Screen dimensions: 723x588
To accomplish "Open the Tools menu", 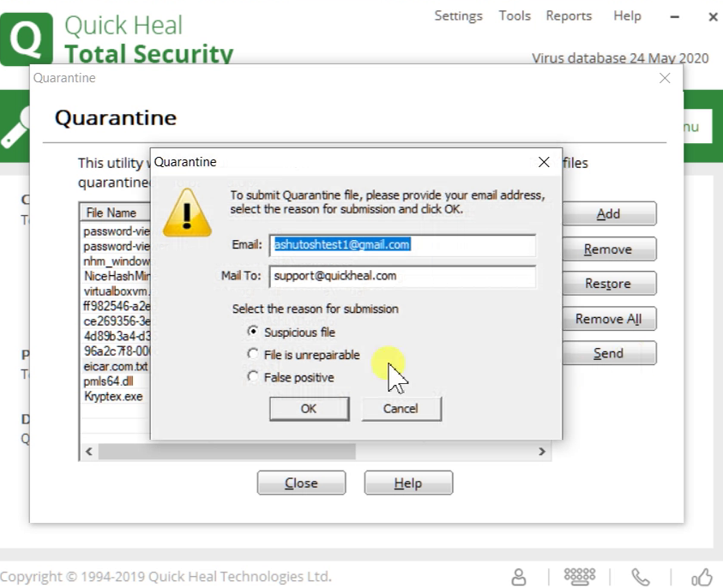I will (x=515, y=15).
